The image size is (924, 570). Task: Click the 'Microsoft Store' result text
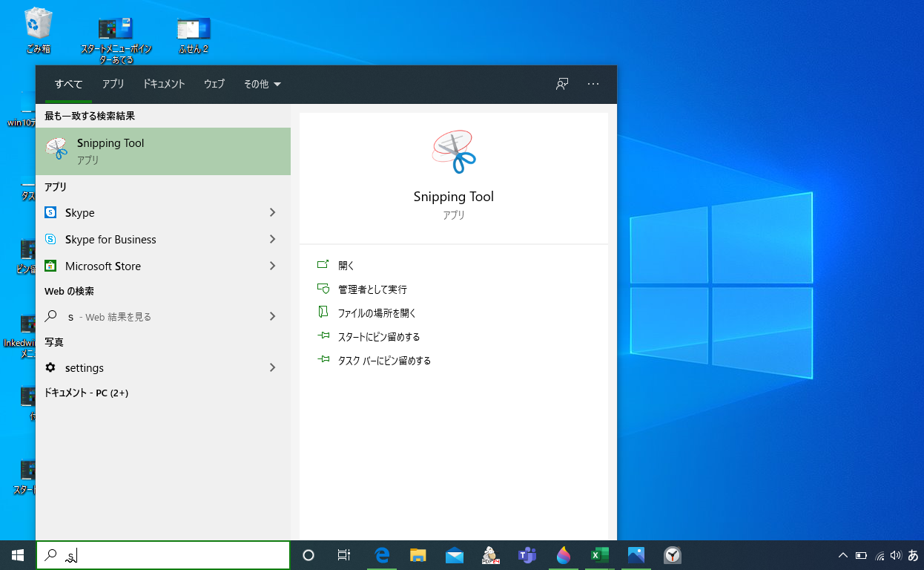(103, 266)
